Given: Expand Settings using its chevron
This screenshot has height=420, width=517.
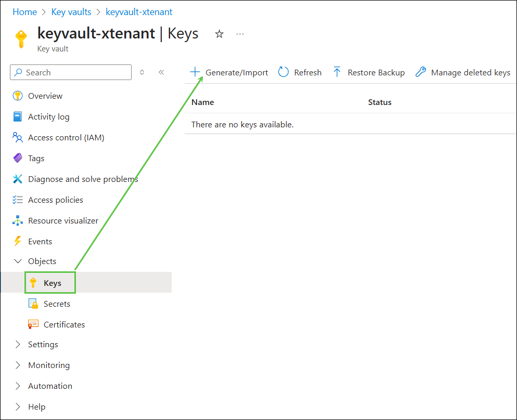Looking at the screenshot, I should pos(18,344).
